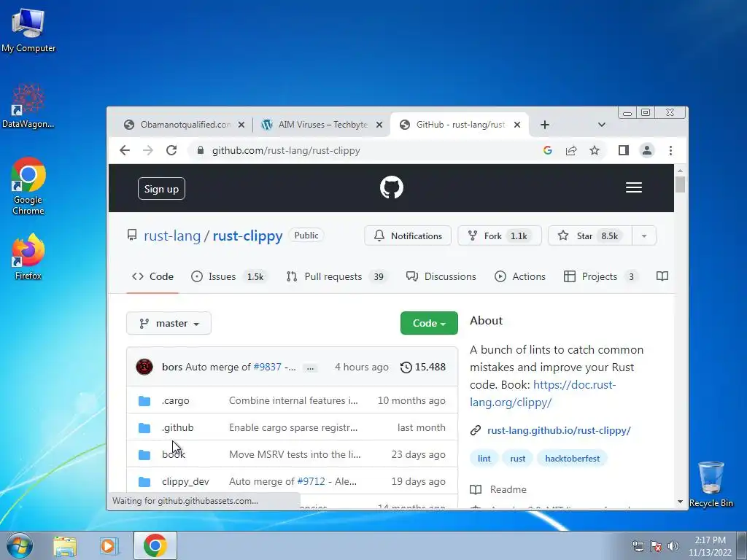Open the book folder

pyautogui.click(x=174, y=455)
